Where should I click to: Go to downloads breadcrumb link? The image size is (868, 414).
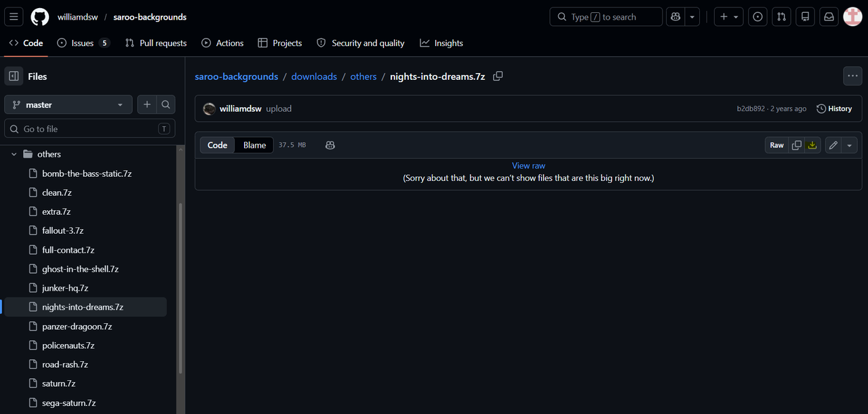pos(314,77)
